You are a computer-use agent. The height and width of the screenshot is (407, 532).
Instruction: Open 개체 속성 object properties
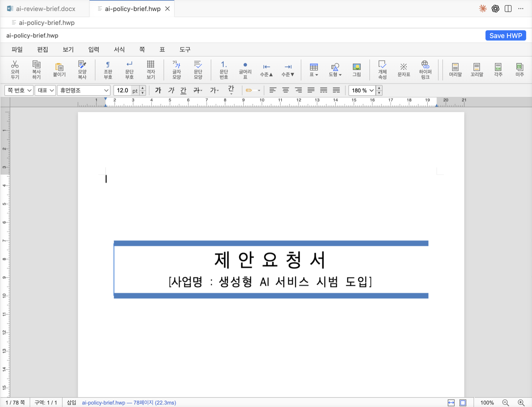pyautogui.click(x=382, y=69)
